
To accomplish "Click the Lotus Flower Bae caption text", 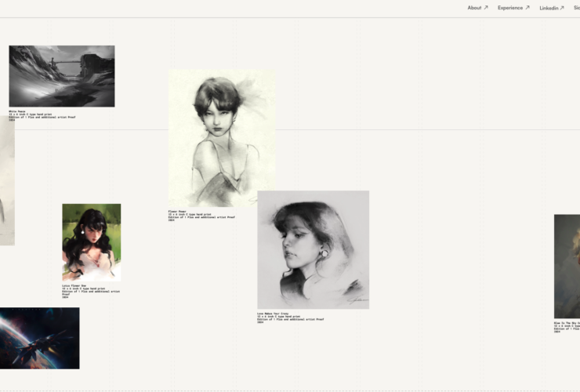I will pyautogui.click(x=90, y=291).
